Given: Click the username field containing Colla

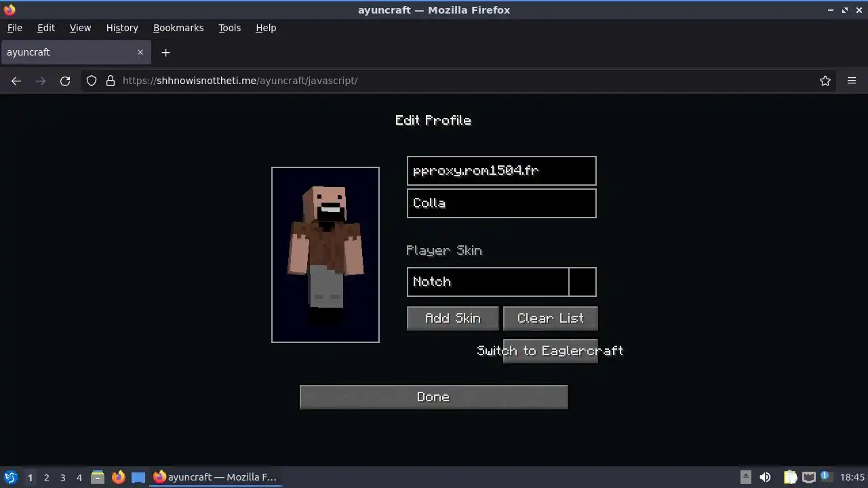Looking at the screenshot, I should coord(502,203).
